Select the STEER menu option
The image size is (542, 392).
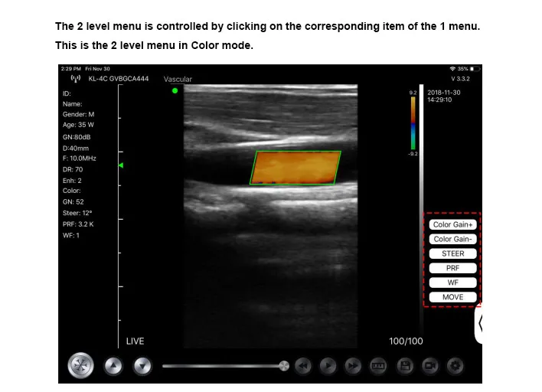pyautogui.click(x=453, y=253)
